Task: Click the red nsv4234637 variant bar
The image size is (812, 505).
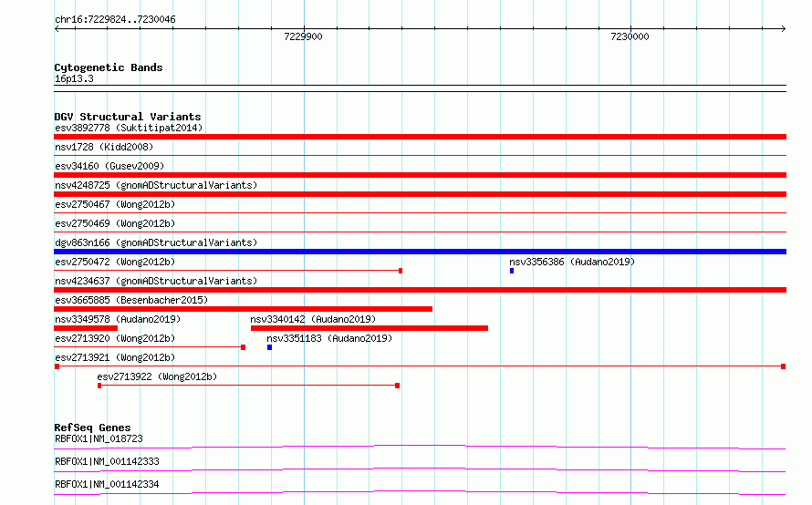Action: coord(420,290)
